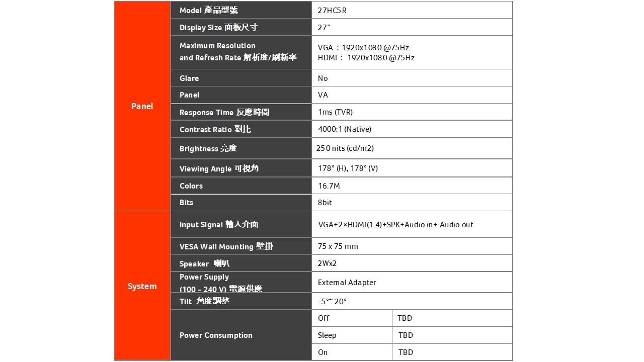Click the Display Size 面板尺寸 label
This screenshot has height=362, width=644.
(218, 27)
